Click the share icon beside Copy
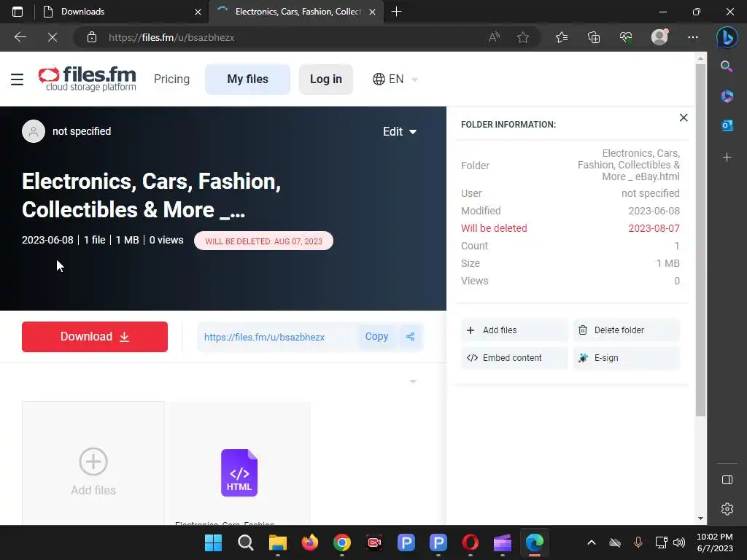This screenshot has height=560, width=747. coord(410,337)
